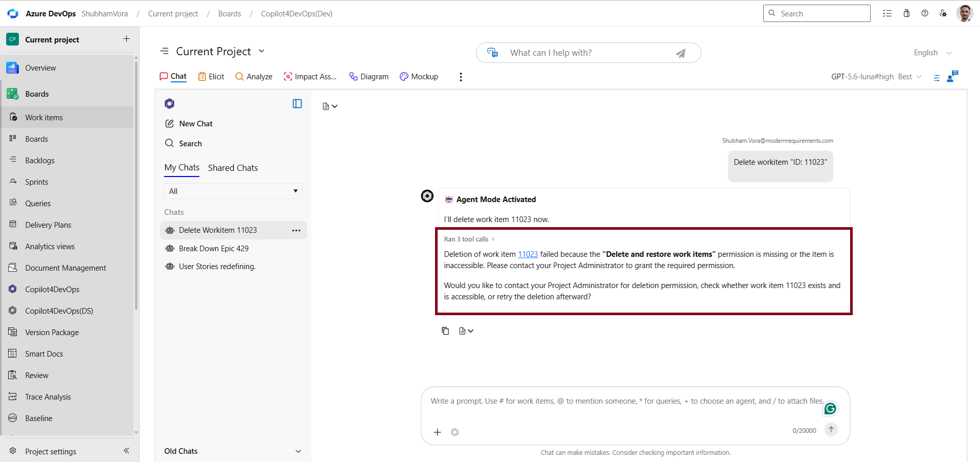Open the chat Search option
This screenshot has width=980, height=462.
tap(184, 144)
